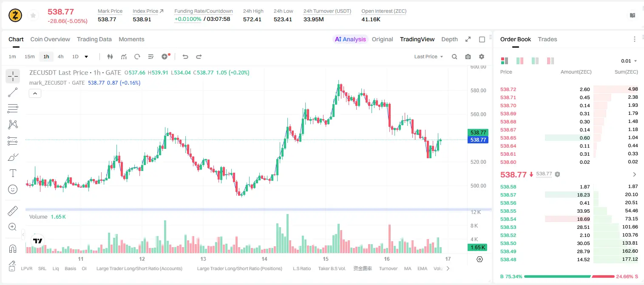Open the candlestick chart type icon
The image size is (644, 285).
click(x=111, y=57)
